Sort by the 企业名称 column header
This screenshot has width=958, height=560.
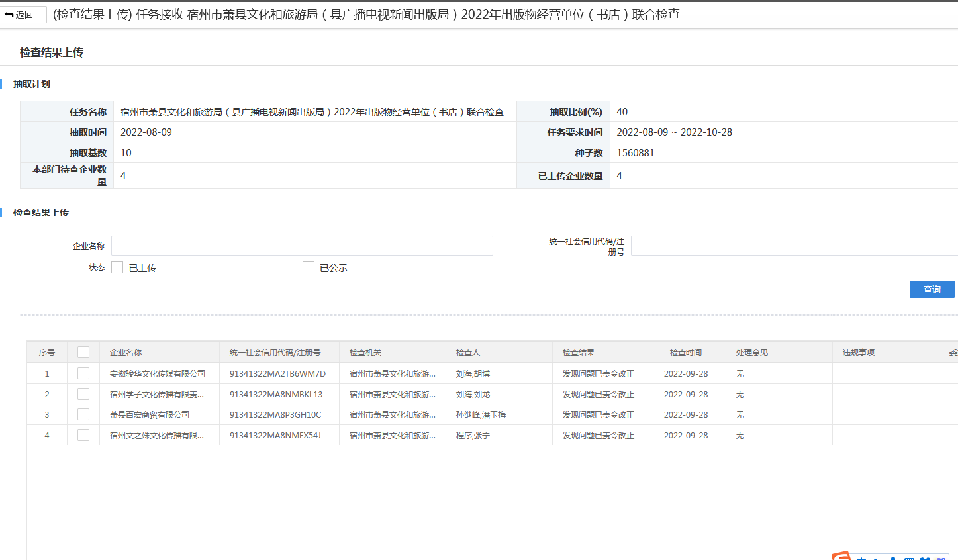tap(126, 353)
